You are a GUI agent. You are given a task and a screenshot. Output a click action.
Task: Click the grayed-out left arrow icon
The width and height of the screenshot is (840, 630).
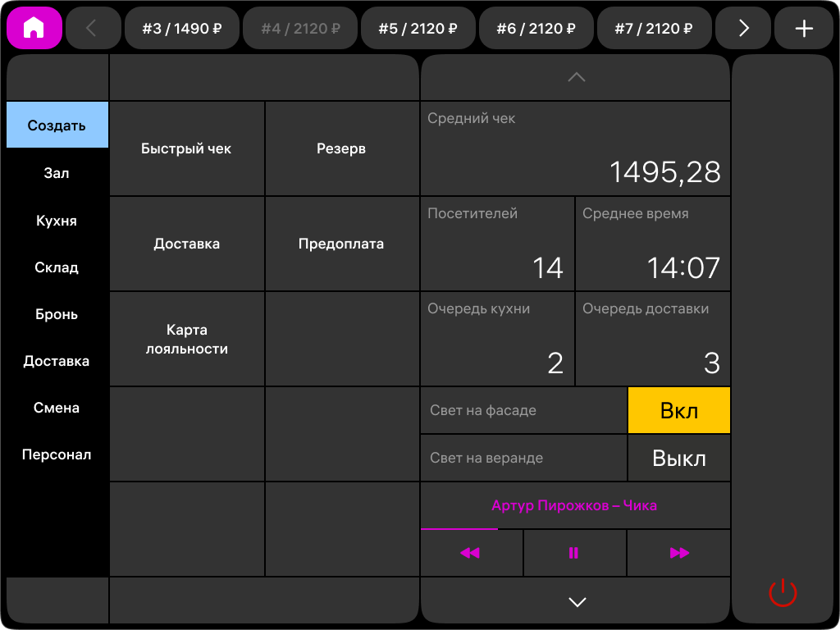(x=93, y=27)
